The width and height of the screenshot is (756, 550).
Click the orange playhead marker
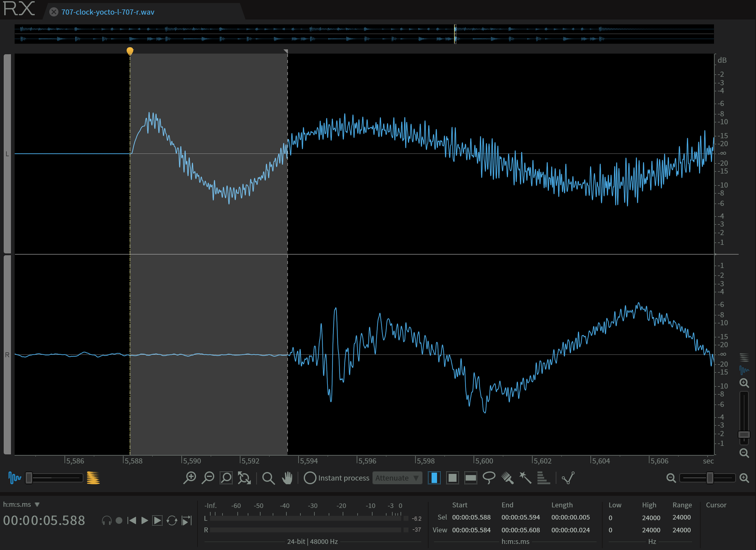(x=130, y=51)
